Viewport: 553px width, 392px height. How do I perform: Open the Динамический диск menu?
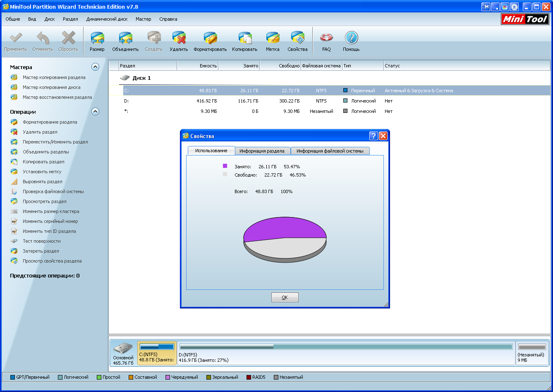point(107,19)
